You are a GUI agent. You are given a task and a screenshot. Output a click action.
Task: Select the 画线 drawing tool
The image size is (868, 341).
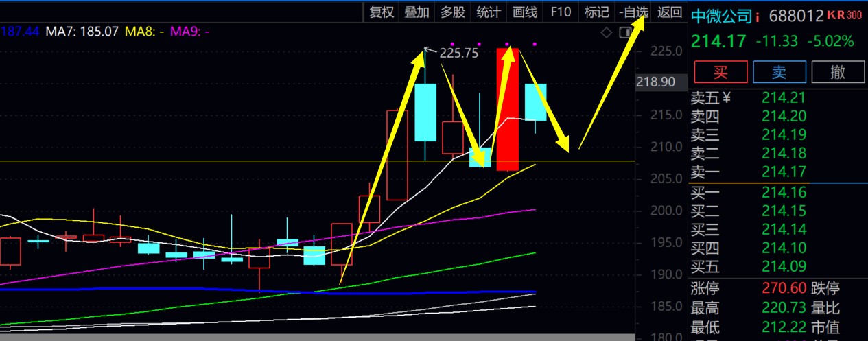click(525, 12)
